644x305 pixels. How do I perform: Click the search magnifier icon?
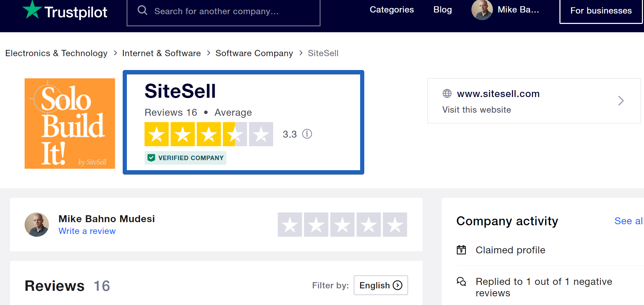point(142,10)
